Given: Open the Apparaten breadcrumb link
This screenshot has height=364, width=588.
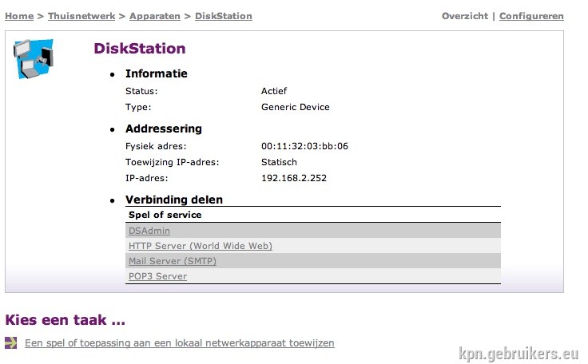Looking at the screenshot, I should (155, 16).
